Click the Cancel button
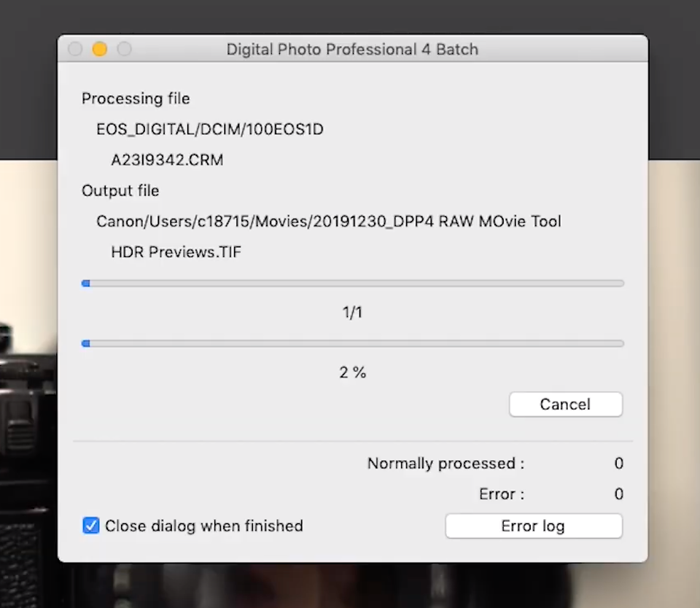Image resolution: width=700 pixels, height=608 pixels. [566, 405]
